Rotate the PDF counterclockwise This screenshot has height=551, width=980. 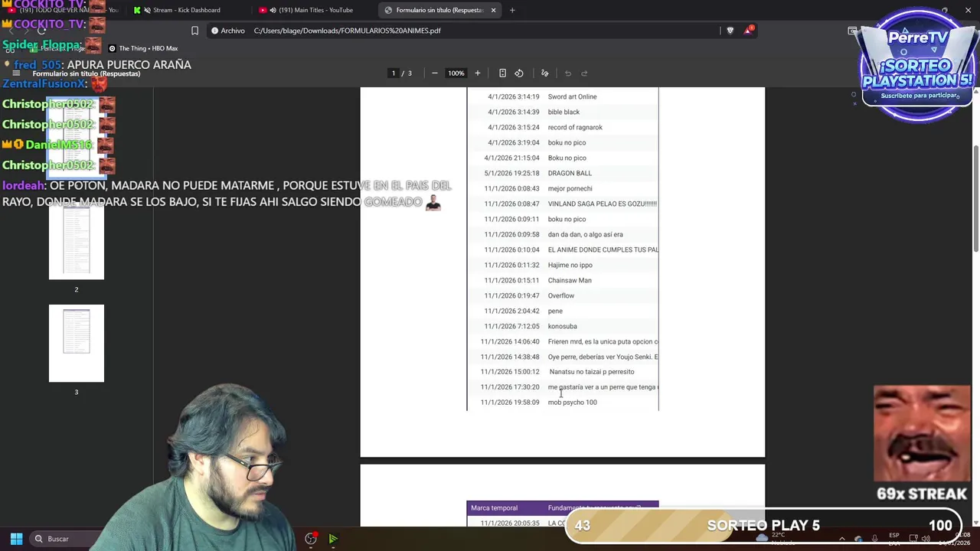(519, 73)
